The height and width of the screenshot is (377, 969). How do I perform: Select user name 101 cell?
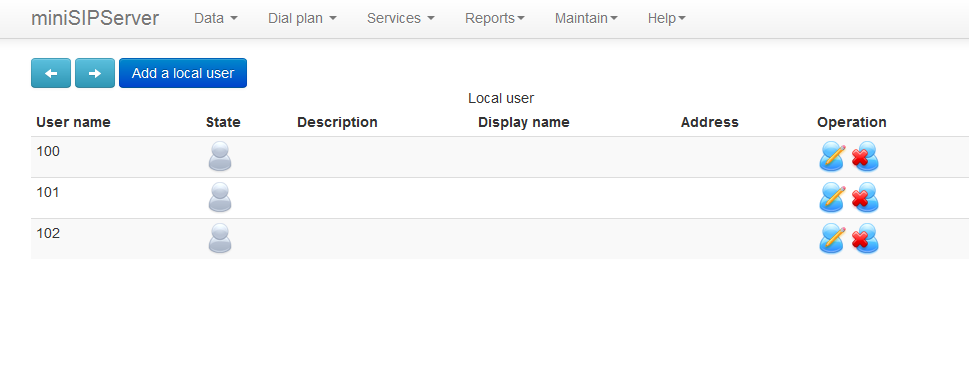(48, 192)
